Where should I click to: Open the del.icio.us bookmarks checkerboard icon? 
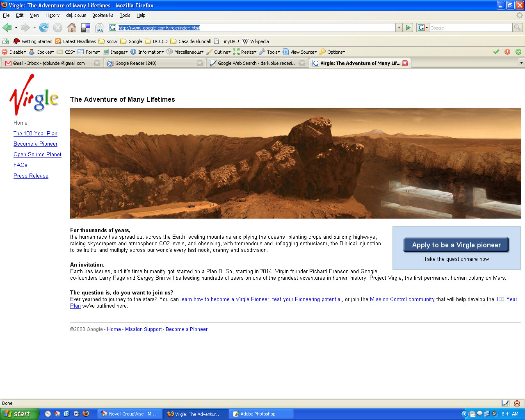(x=86, y=27)
